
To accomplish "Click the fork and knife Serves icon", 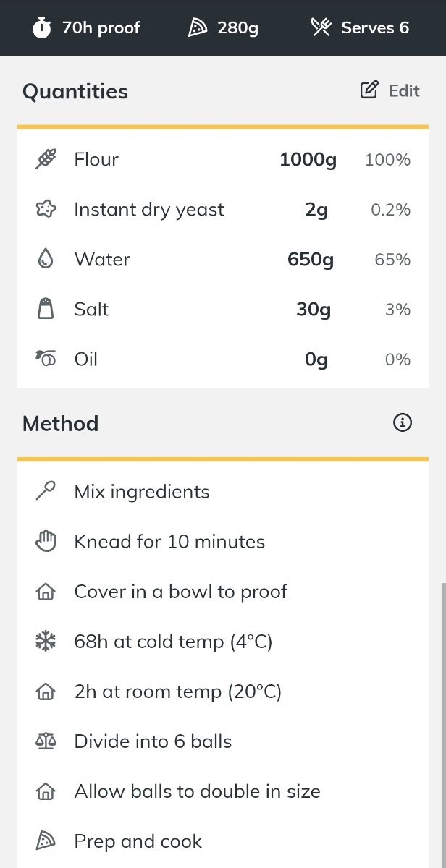I will 321,28.
